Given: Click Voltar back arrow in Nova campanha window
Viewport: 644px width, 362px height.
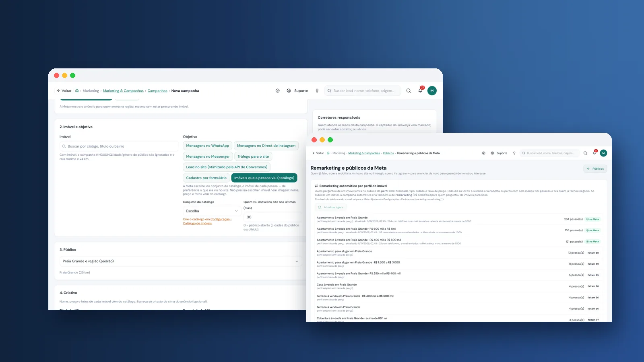Looking at the screenshot, I should coord(64,90).
